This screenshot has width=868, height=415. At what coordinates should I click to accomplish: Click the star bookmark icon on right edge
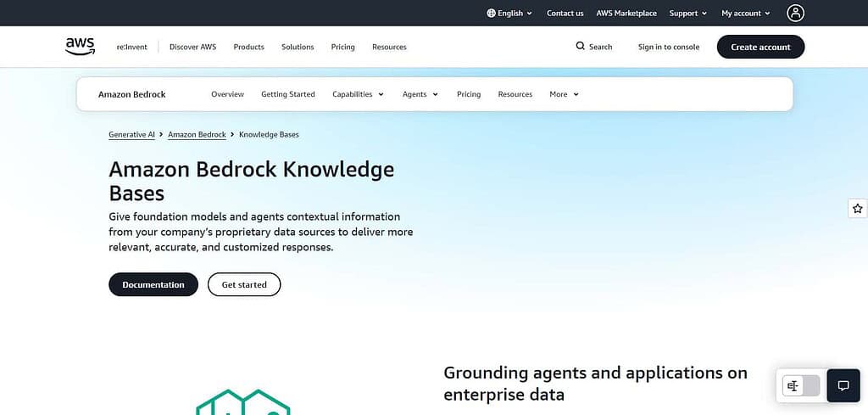(858, 208)
